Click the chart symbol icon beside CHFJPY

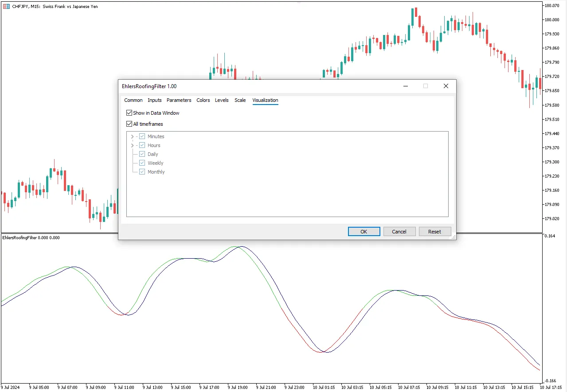point(7,6)
